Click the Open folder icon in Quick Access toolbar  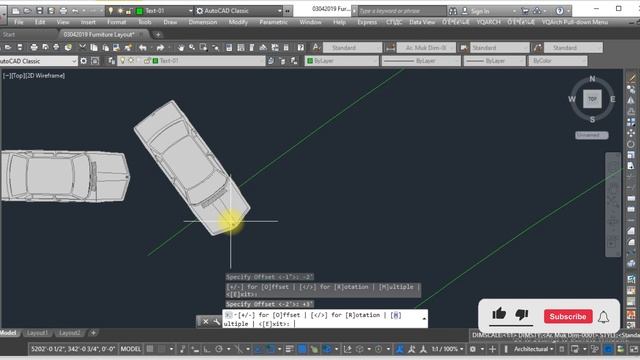pyautogui.click(x=27, y=11)
